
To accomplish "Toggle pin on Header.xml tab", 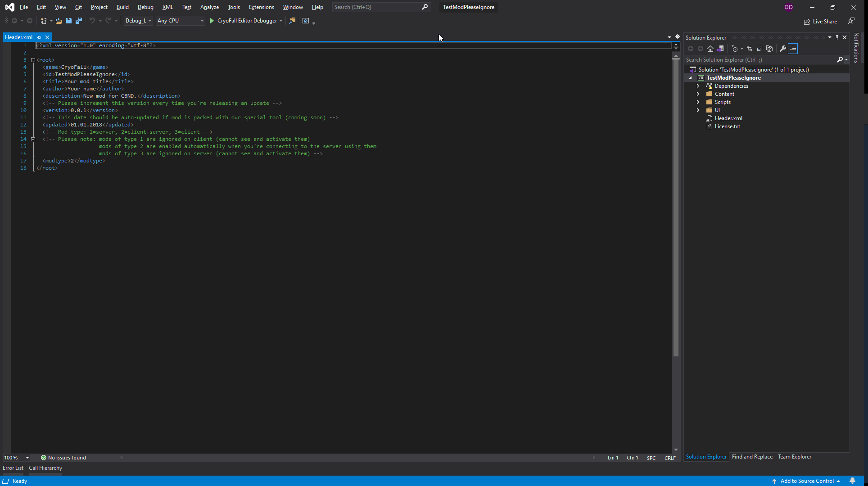I will (x=39, y=37).
